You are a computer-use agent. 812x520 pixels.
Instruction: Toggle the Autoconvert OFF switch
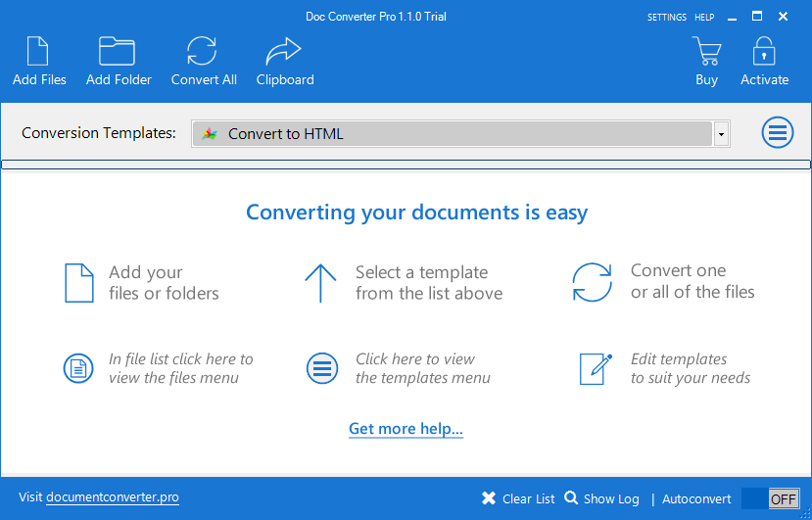click(x=770, y=498)
